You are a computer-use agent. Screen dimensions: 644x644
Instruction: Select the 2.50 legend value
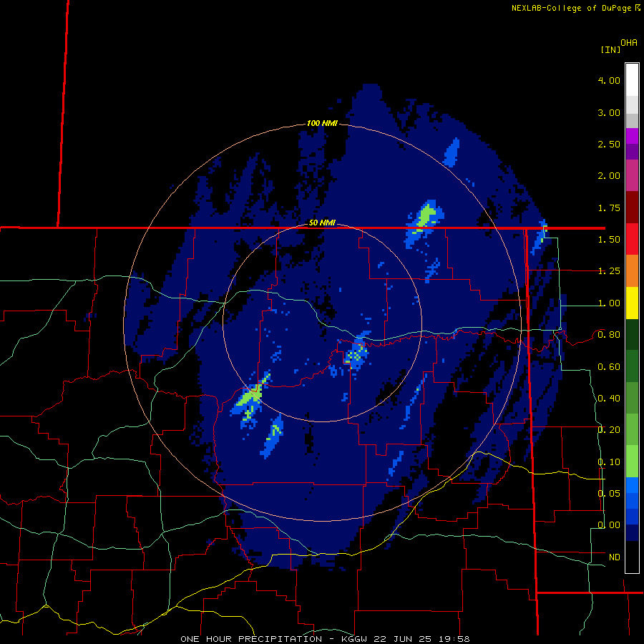(609, 144)
